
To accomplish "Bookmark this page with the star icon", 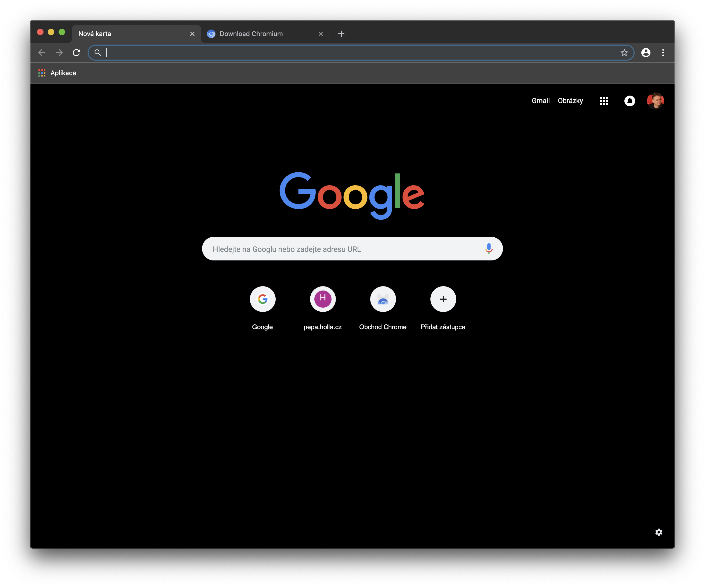I will 624,53.
